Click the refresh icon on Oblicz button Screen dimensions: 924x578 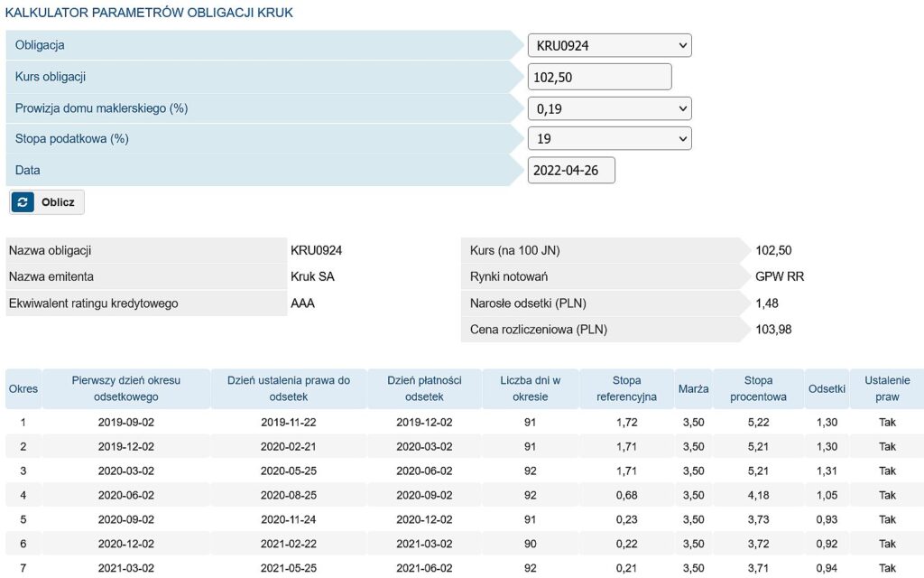[23, 202]
